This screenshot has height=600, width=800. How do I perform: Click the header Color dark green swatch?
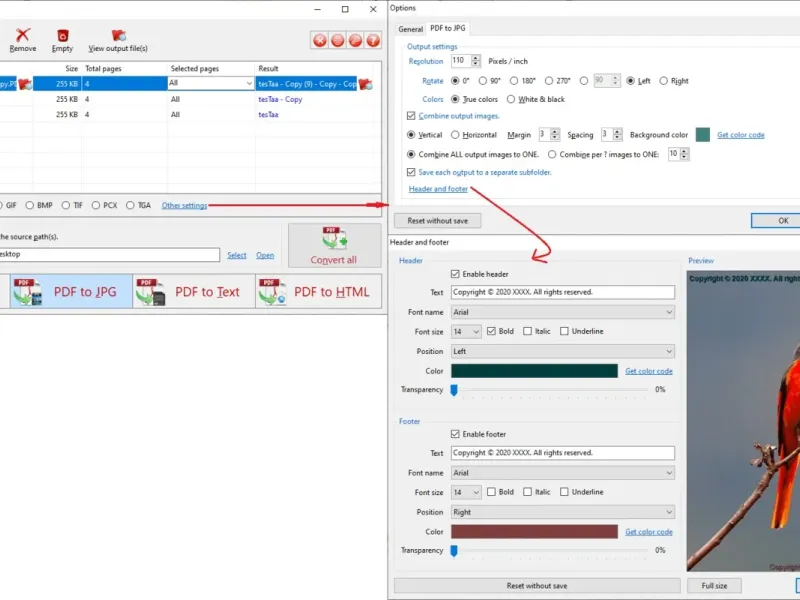(x=534, y=371)
